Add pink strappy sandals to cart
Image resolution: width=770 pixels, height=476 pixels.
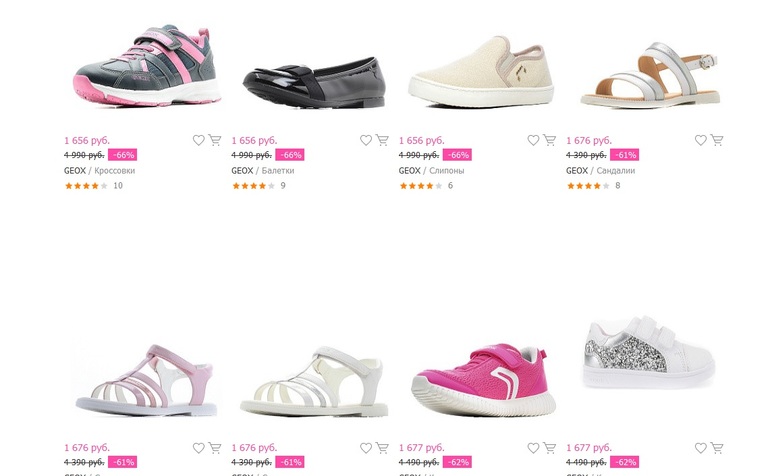tap(215, 448)
